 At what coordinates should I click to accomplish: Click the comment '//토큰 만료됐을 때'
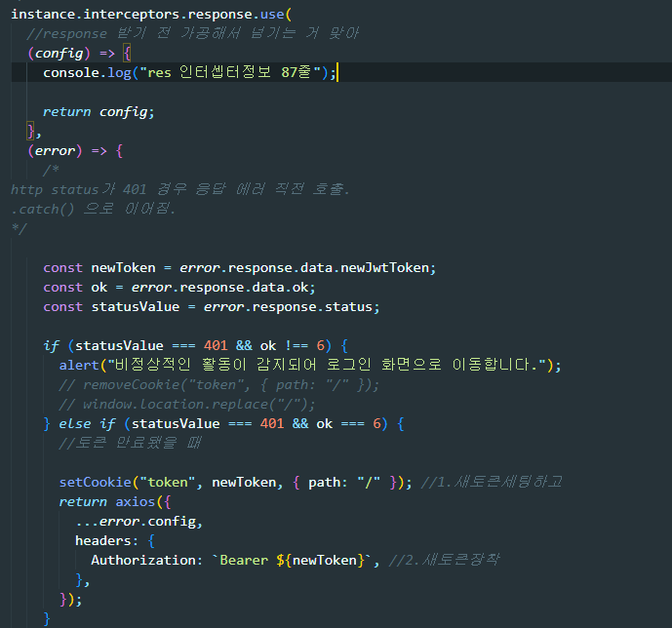130,443
